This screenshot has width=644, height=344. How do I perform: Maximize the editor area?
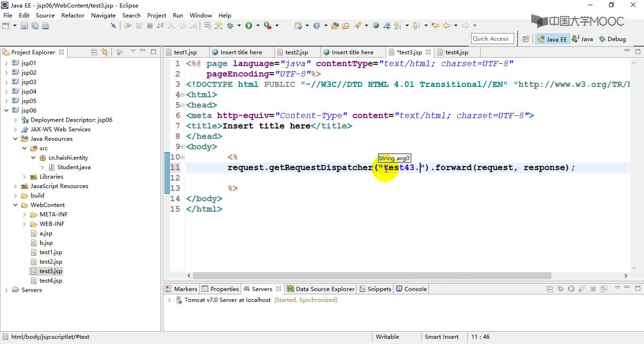[638, 51]
